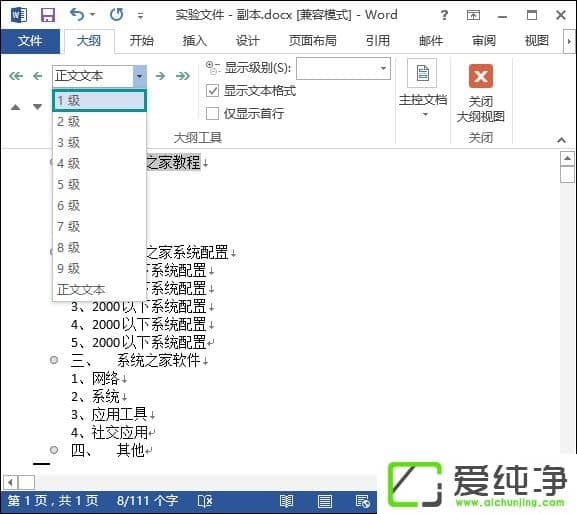Viewport: 577px width, 514px height.
Task: Expand the 主控文档 button
Action: tap(423, 88)
